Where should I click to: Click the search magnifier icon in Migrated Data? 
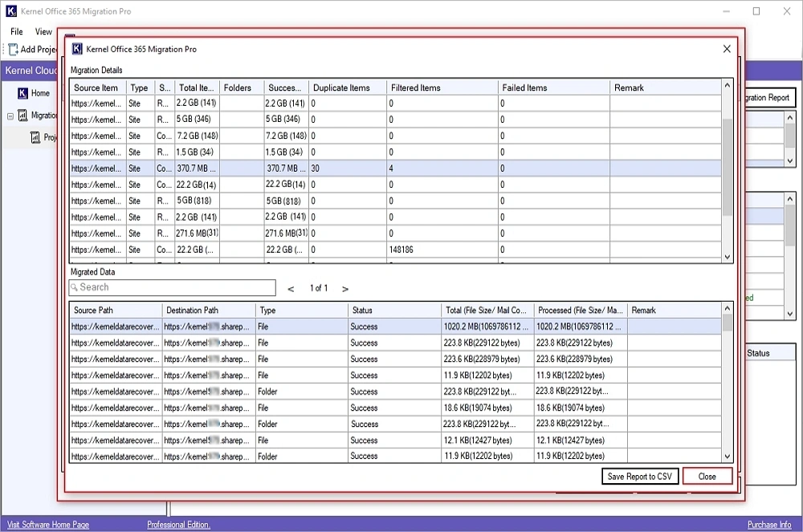pyautogui.click(x=74, y=287)
